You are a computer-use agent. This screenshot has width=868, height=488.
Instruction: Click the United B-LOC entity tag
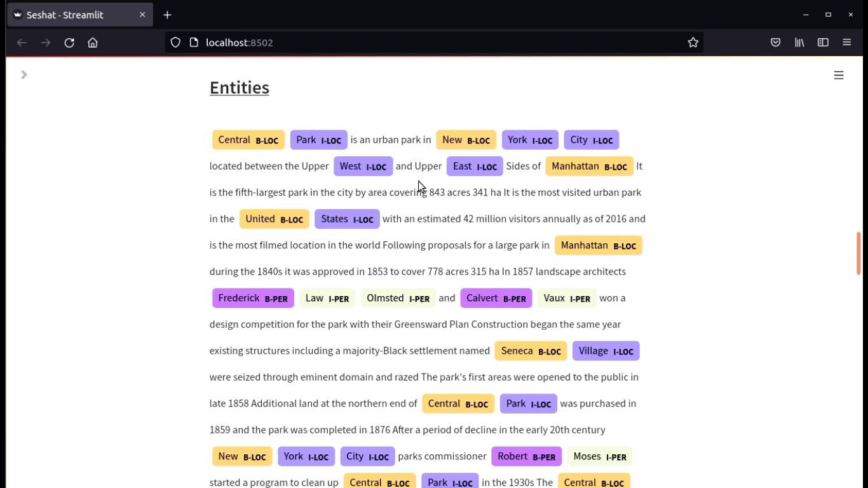275,219
